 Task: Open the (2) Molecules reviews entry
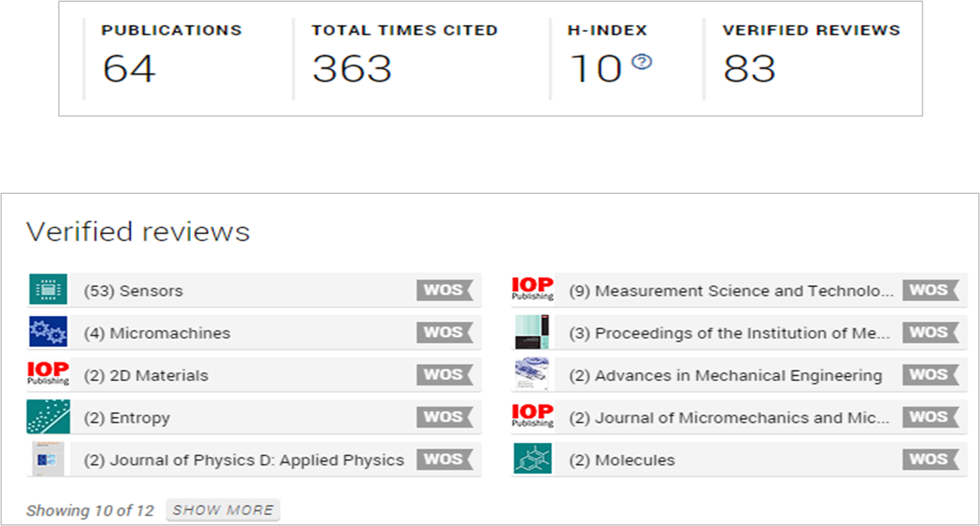(622, 460)
